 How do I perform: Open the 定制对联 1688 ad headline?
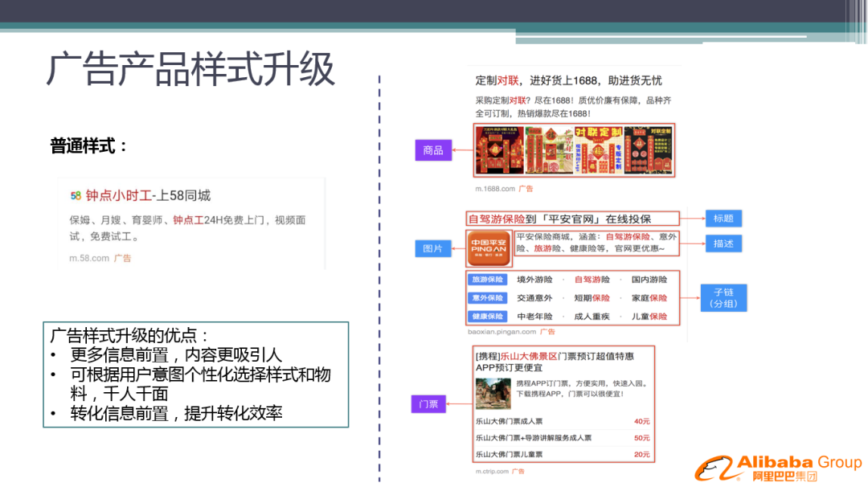pos(568,81)
